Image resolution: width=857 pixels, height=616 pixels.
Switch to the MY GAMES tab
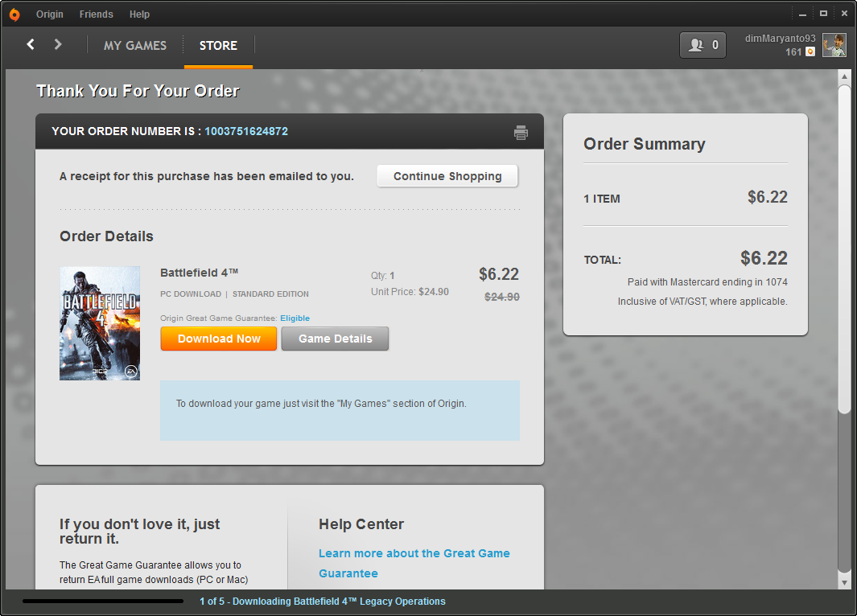(135, 46)
